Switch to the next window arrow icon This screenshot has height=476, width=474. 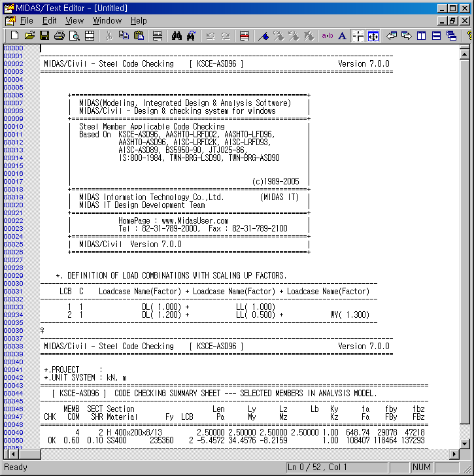click(x=407, y=36)
